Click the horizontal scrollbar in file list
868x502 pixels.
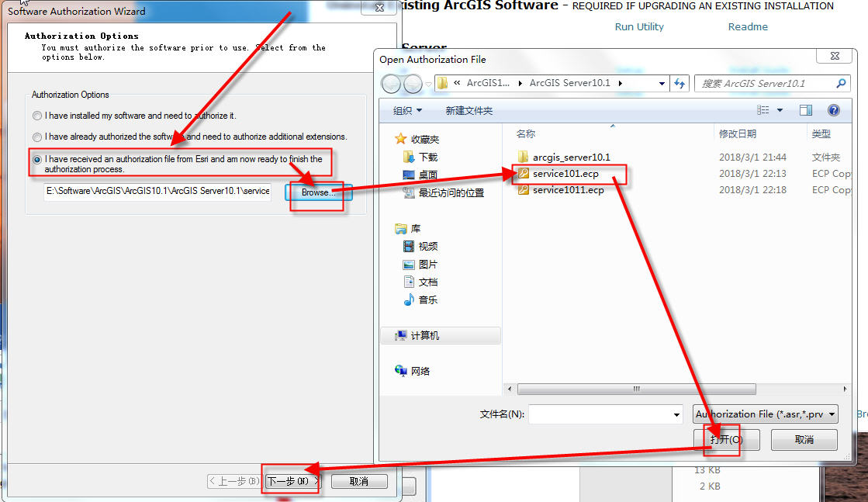[637, 389]
